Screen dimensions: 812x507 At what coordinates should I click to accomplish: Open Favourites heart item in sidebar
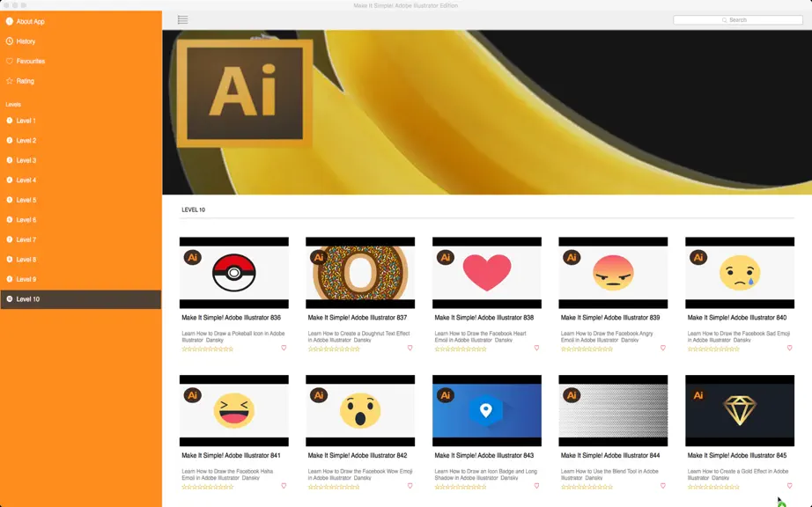point(81,61)
